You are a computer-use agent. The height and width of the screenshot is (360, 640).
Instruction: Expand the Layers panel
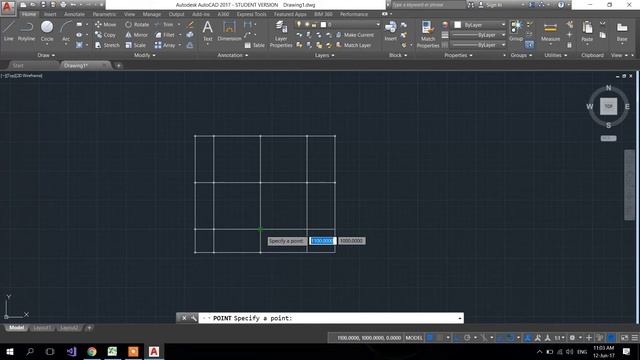click(x=324, y=55)
